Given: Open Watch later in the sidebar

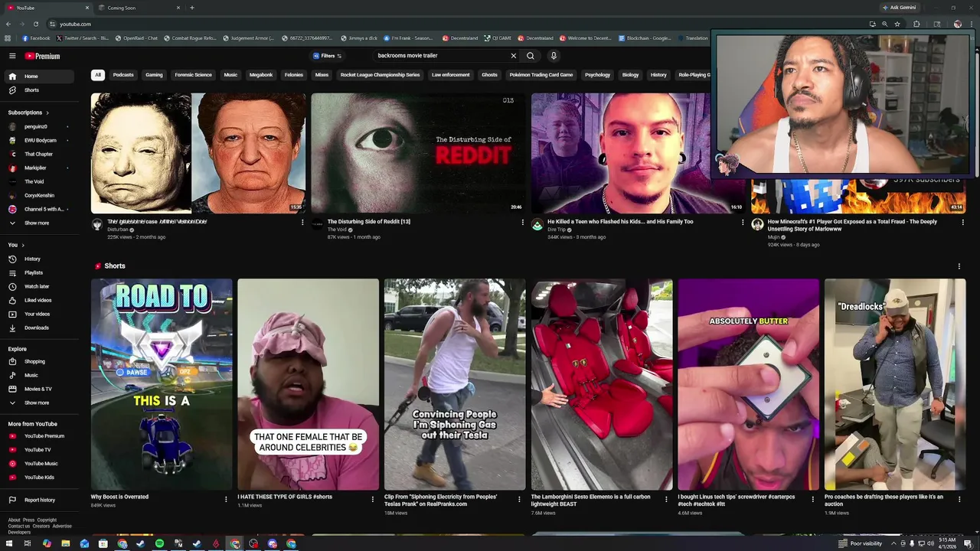Looking at the screenshot, I should click(x=38, y=286).
